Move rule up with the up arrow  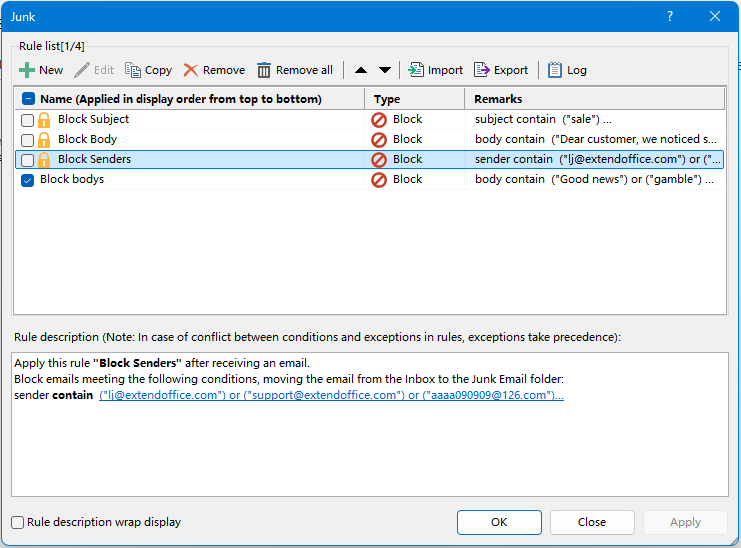pyautogui.click(x=361, y=70)
